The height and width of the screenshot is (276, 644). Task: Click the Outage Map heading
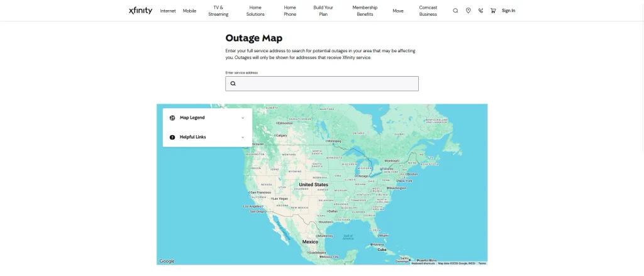click(254, 38)
